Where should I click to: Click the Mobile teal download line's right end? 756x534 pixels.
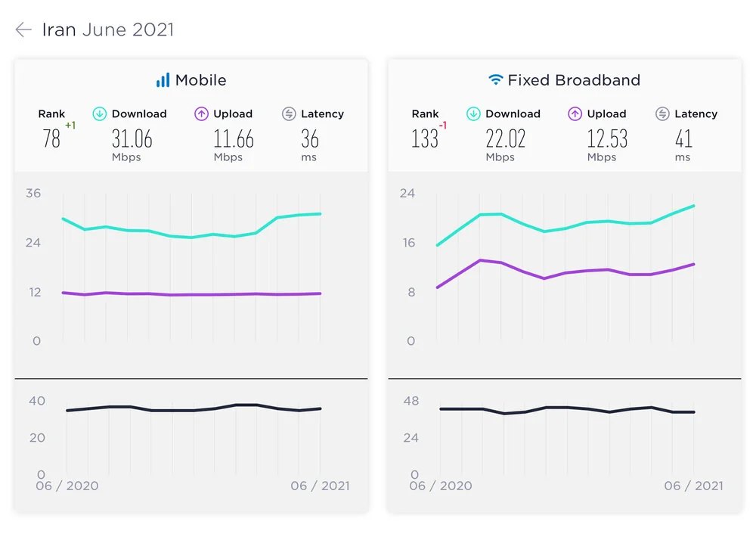321,214
